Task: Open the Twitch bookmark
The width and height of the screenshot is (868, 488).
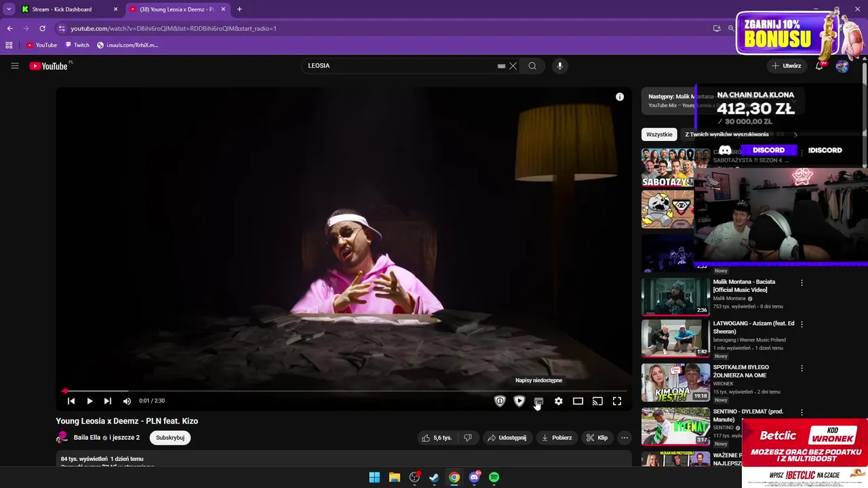Action: (77, 45)
